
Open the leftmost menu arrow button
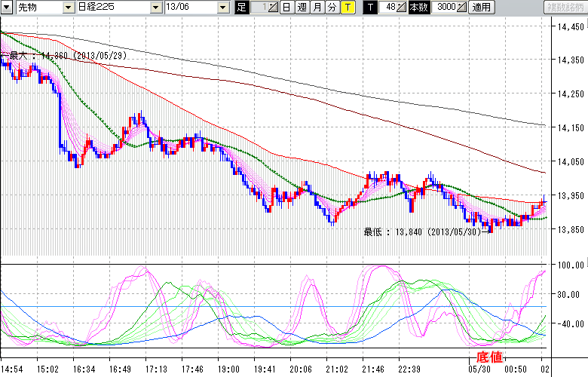pos(7,8)
